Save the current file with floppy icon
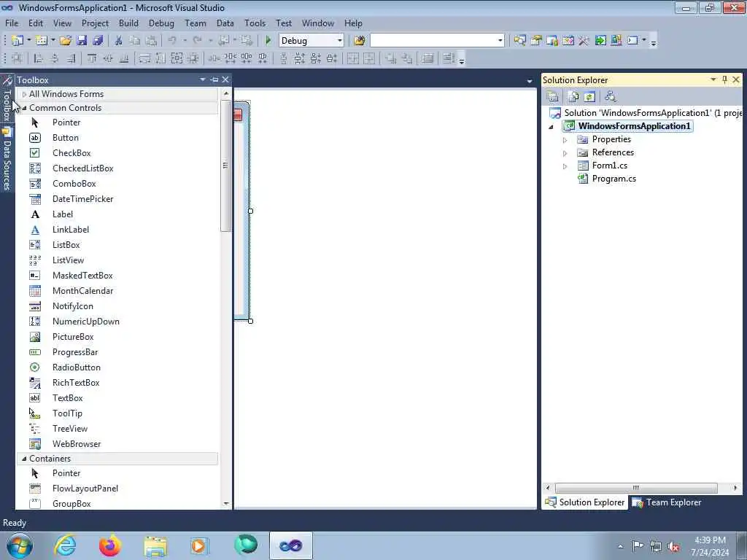747x560 pixels. click(x=82, y=41)
